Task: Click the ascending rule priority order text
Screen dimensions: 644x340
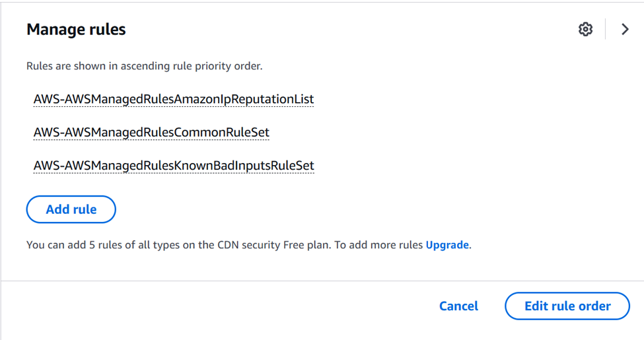Action: [144, 66]
